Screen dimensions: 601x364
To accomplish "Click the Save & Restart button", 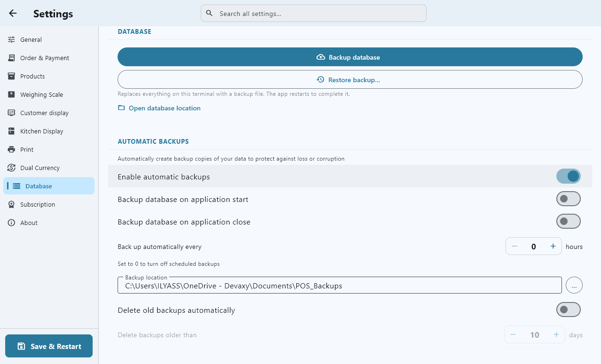I will (x=49, y=346).
